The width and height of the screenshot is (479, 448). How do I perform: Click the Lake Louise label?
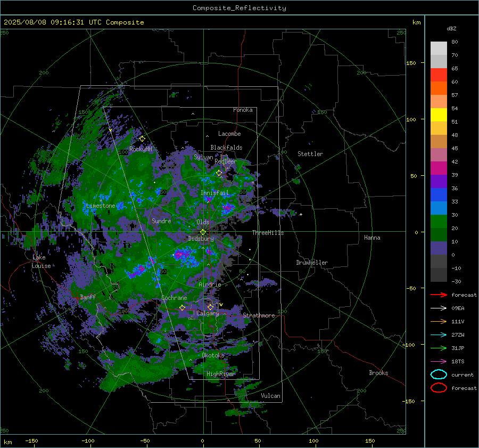41,262
